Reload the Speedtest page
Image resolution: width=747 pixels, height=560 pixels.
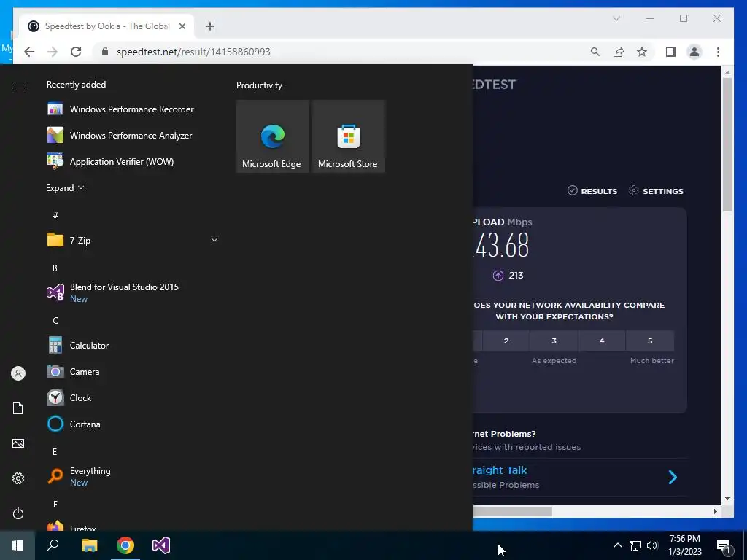tap(76, 52)
